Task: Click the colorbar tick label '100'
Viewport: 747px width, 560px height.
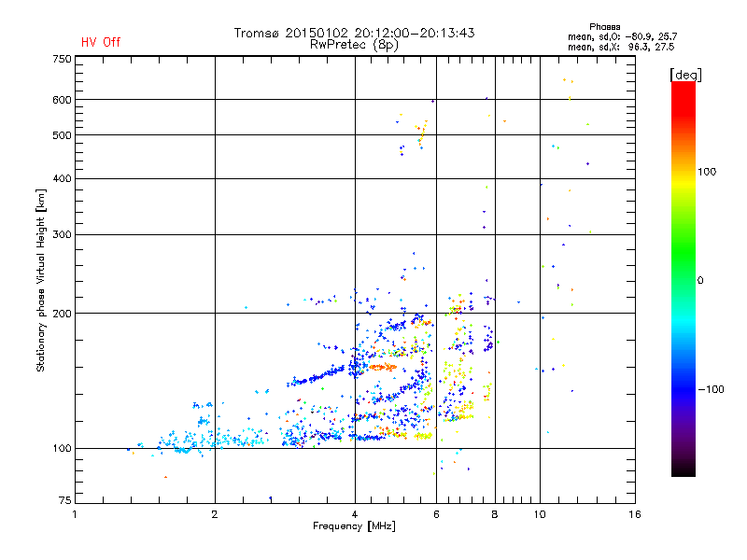Action: 707,172
